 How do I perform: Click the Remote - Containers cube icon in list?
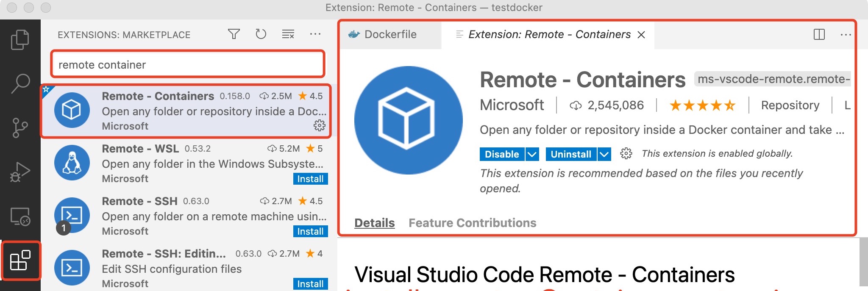[72, 110]
